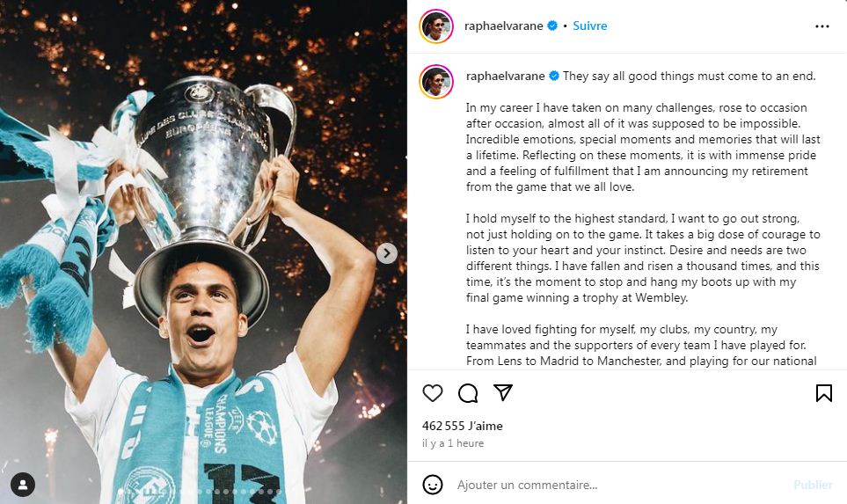This screenshot has width=847, height=504.
Task: Show tagged people icon on the photo
Action: point(23,484)
